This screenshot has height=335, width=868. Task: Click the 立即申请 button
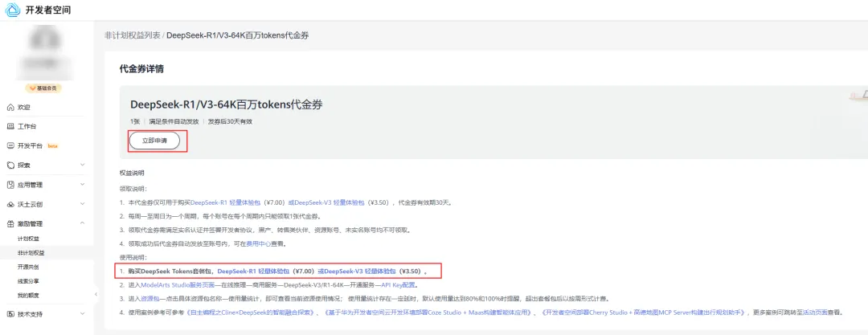[x=155, y=141]
